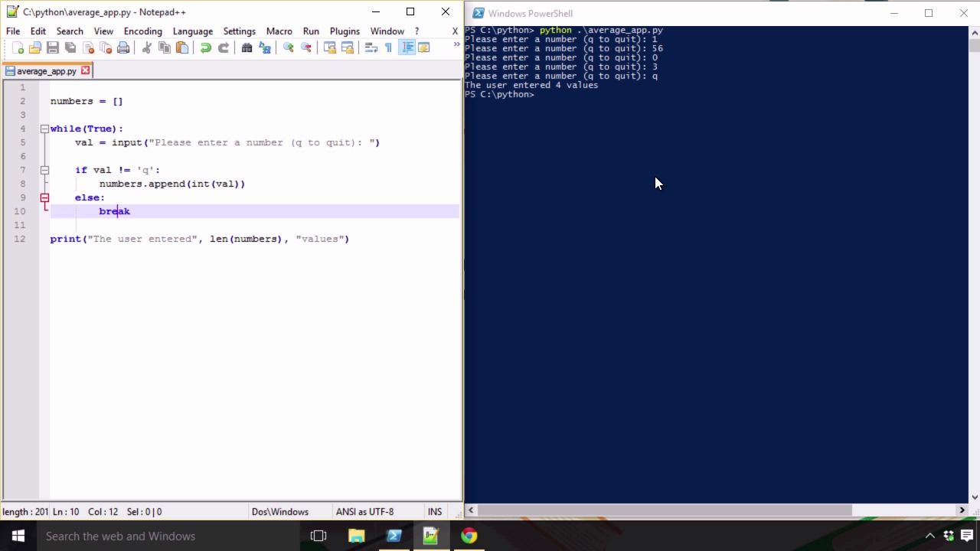Expand hidden toolbar items chevron

tap(456, 45)
